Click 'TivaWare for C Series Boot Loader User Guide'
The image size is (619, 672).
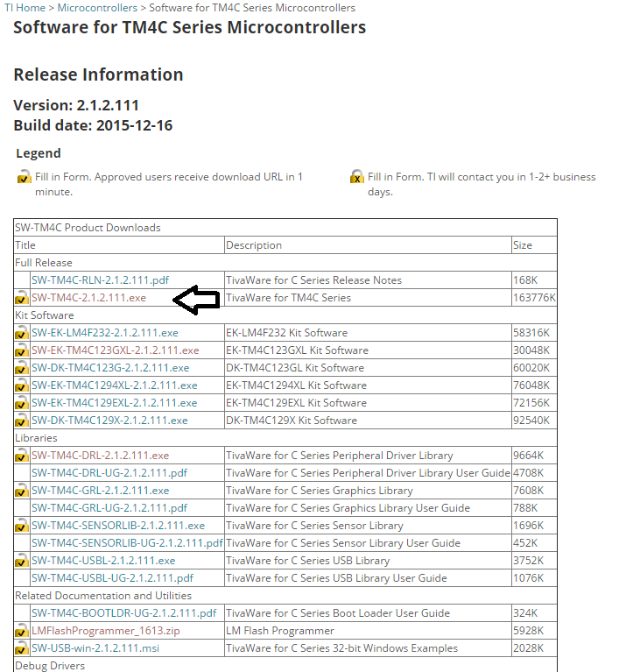pos(338,613)
